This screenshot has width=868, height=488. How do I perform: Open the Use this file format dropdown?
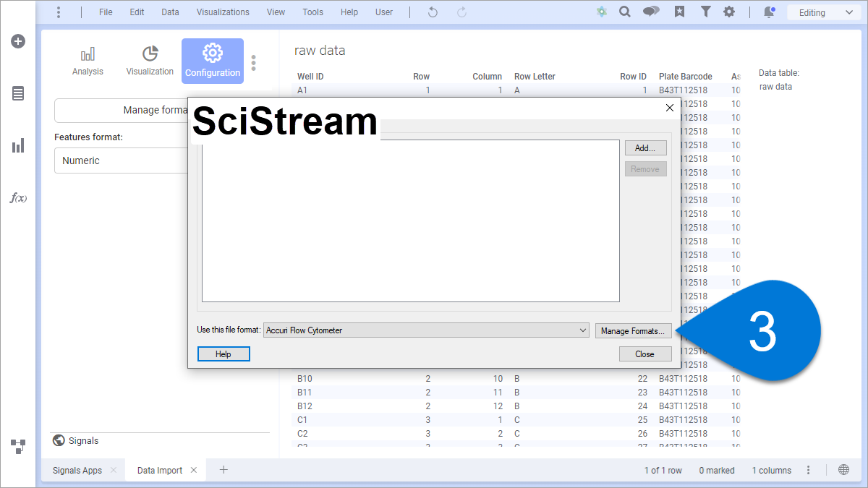point(427,330)
